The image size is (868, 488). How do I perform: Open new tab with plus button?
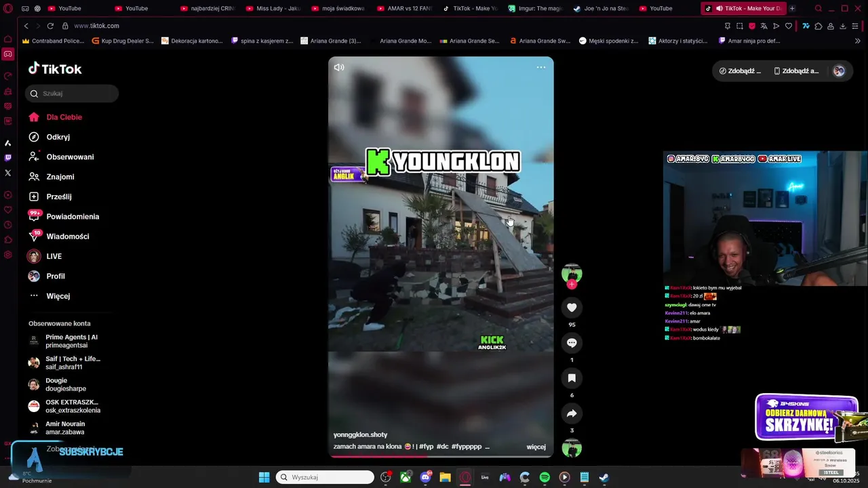click(792, 8)
